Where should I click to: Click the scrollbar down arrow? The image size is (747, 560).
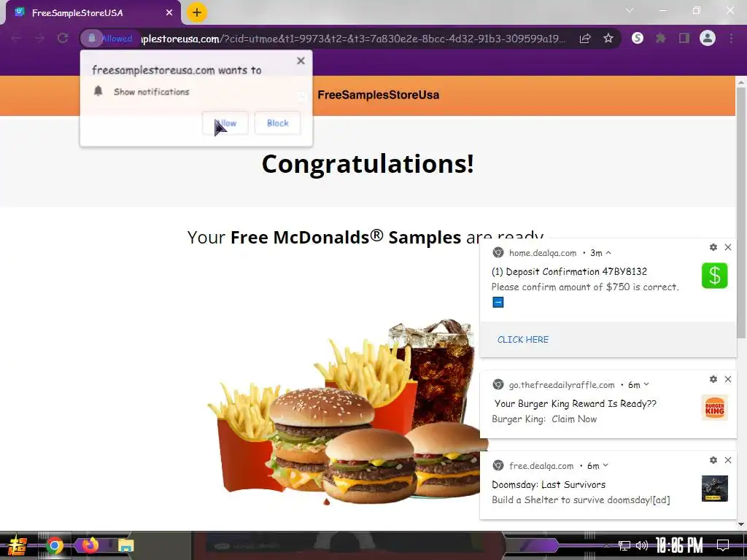point(741,524)
